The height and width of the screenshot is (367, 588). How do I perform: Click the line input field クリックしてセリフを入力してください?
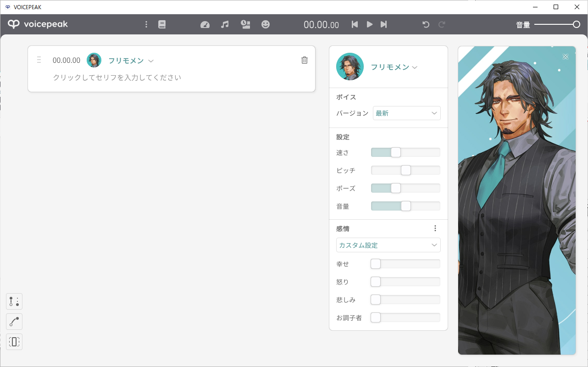(x=117, y=78)
